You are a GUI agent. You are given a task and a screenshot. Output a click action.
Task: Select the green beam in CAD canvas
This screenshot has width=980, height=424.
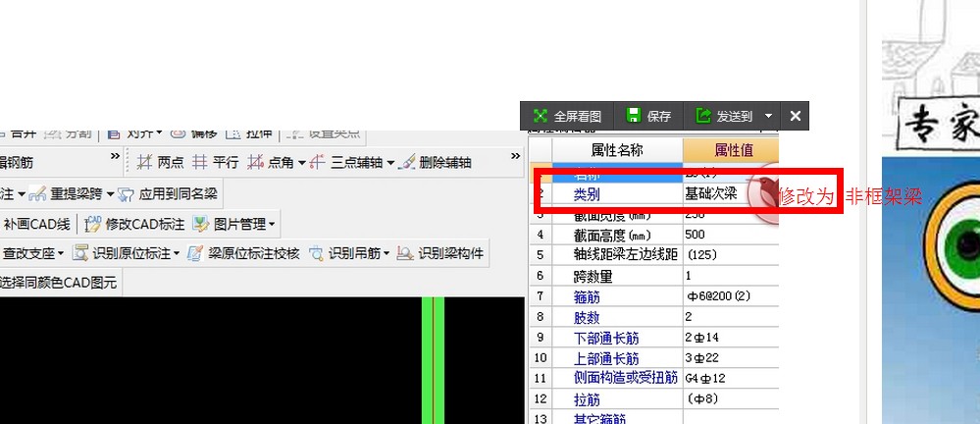(433, 359)
